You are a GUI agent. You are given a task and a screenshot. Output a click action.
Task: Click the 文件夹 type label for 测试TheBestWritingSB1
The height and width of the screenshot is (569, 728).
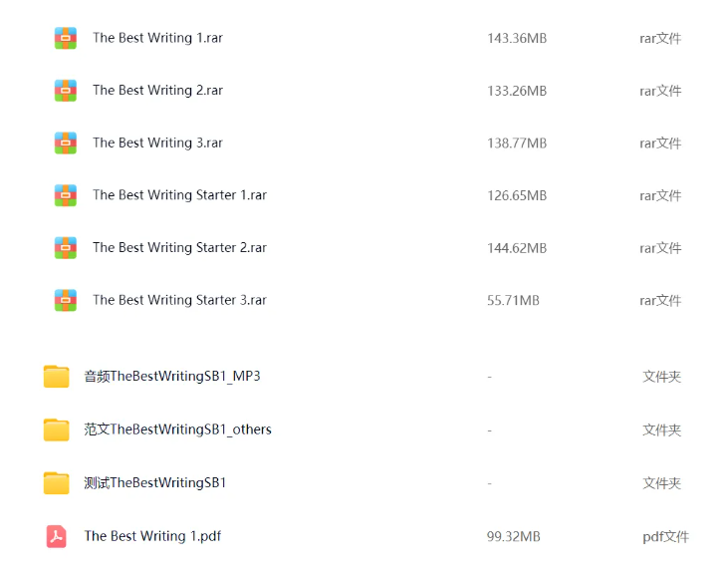tap(661, 483)
